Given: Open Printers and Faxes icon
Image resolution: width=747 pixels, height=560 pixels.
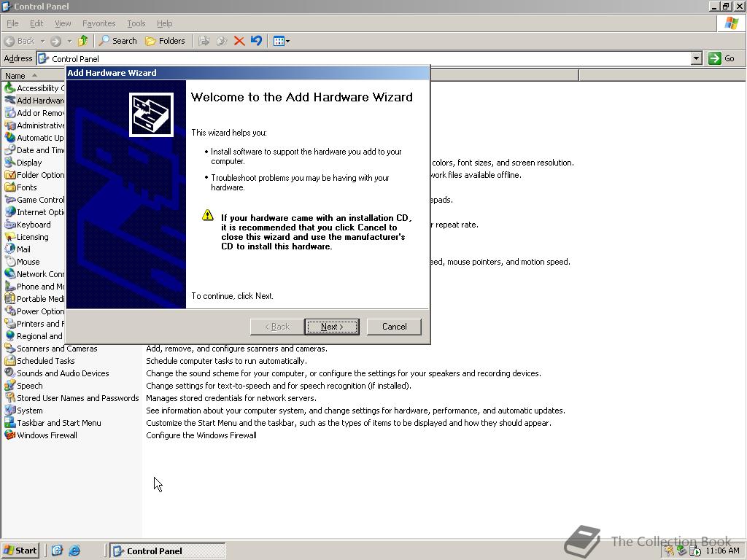Looking at the screenshot, I should [x=10, y=323].
